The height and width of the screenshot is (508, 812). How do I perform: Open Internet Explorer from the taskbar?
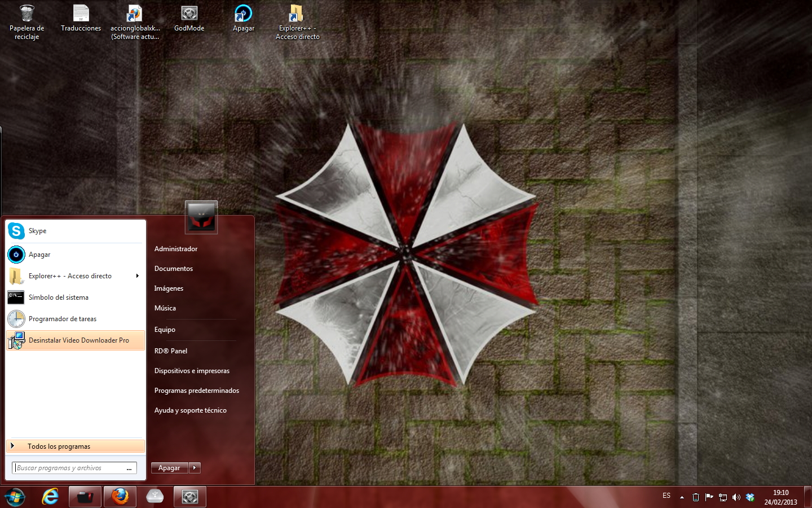(50, 497)
